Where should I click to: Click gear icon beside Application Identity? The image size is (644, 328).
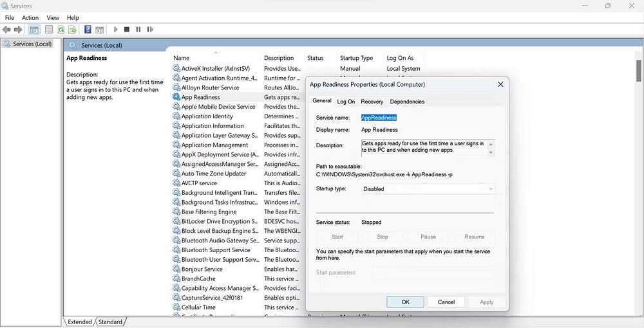click(x=176, y=116)
